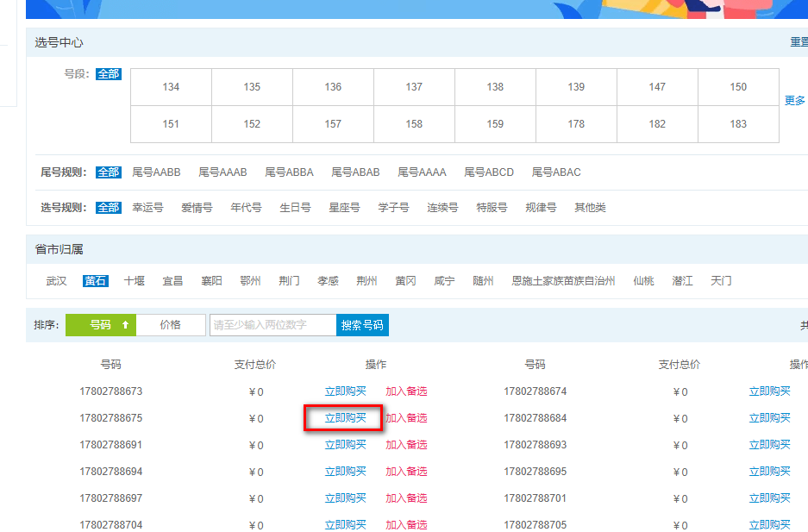Choose 武汉 as the city

click(x=56, y=281)
